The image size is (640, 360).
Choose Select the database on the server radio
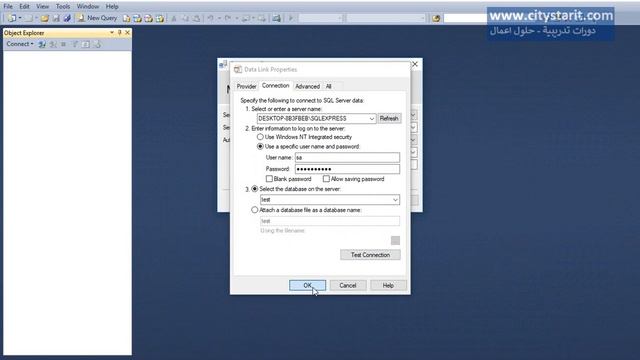255,189
